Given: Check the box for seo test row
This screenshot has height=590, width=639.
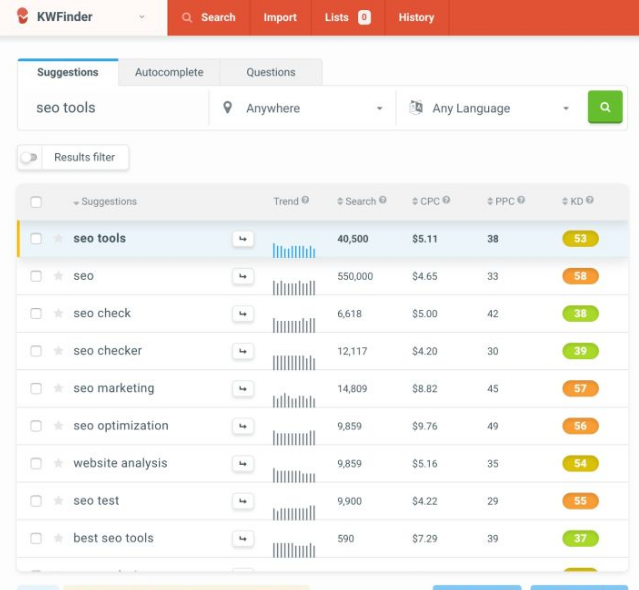Looking at the screenshot, I should pos(36,501).
